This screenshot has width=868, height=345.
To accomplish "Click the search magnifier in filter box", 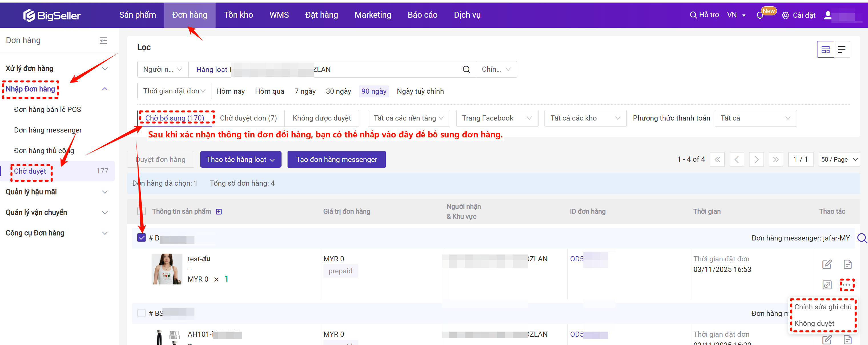I will 466,70.
